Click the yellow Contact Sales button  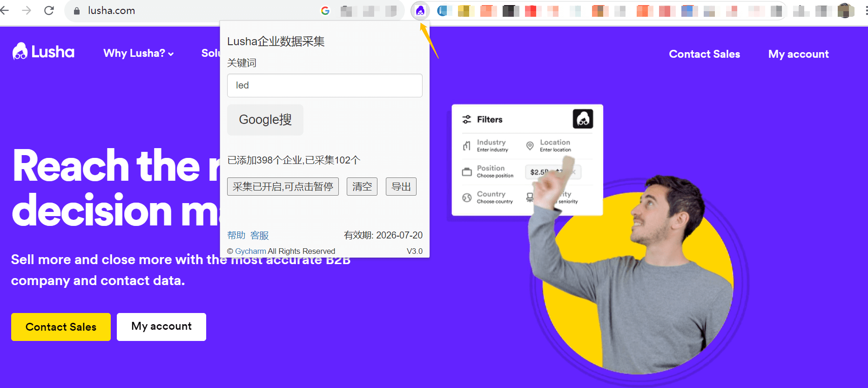tap(61, 327)
